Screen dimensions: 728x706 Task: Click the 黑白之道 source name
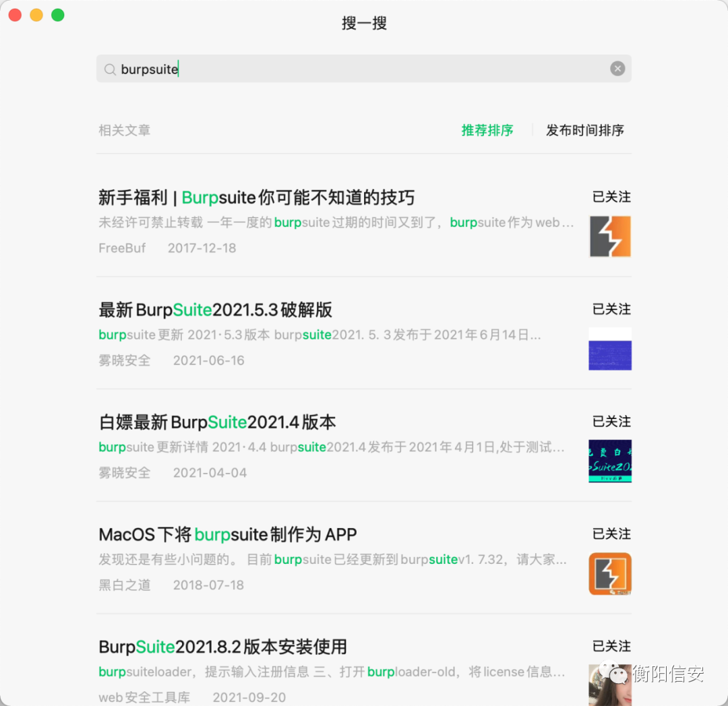[x=125, y=585]
